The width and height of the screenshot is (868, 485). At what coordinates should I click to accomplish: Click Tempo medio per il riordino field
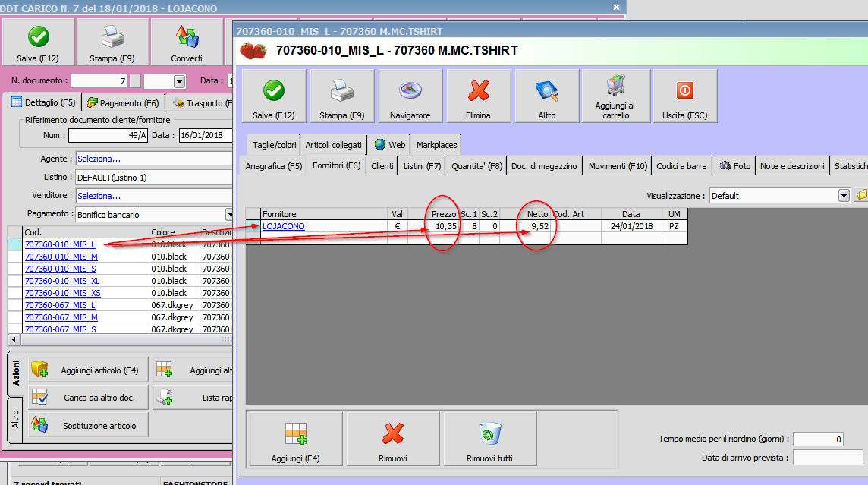818,439
